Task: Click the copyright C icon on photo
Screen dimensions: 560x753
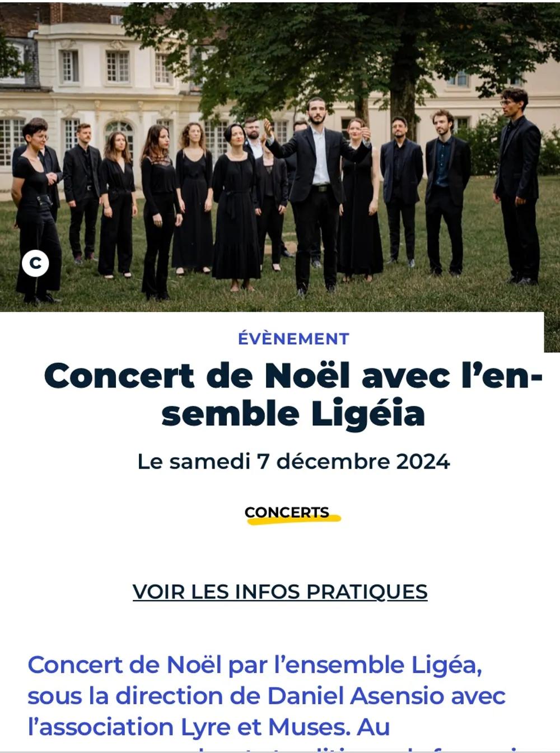Action: click(x=35, y=263)
